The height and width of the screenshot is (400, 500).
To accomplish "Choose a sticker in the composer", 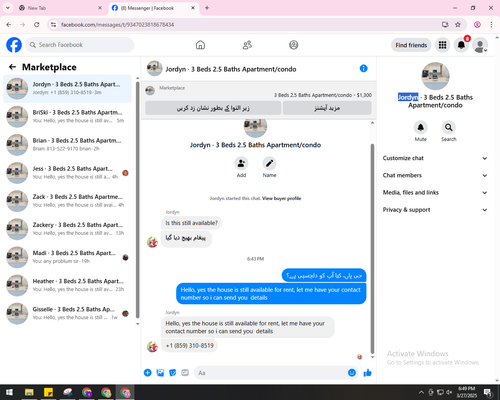I will click(173, 373).
